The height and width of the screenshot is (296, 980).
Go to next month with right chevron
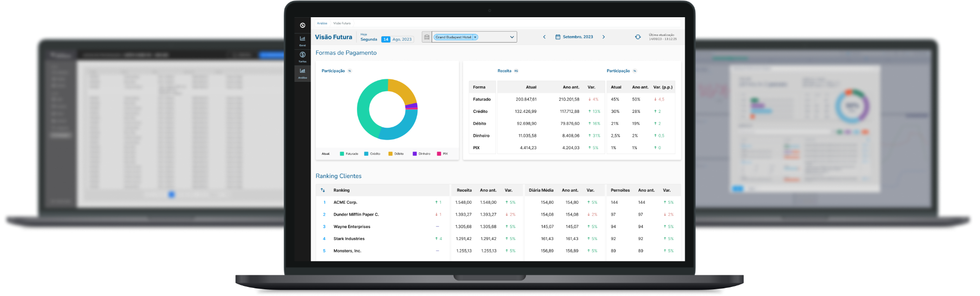[x=603, y=37]
